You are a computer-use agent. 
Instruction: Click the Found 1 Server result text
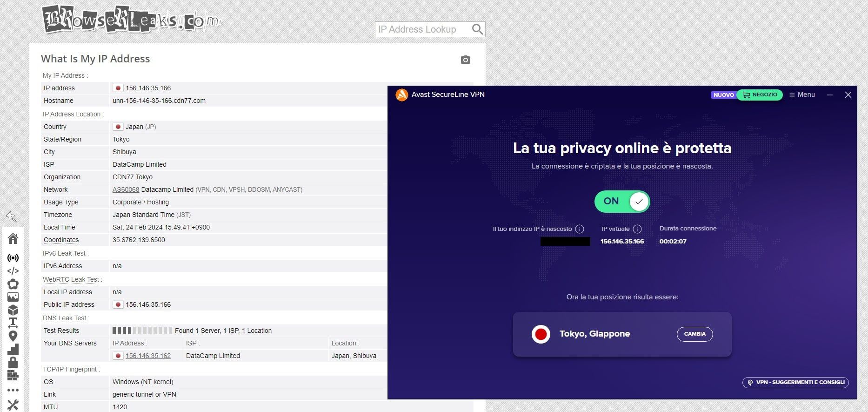223,331
